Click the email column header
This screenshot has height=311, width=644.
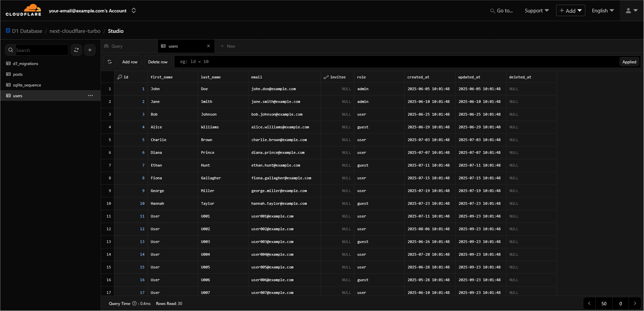[284, 77]
